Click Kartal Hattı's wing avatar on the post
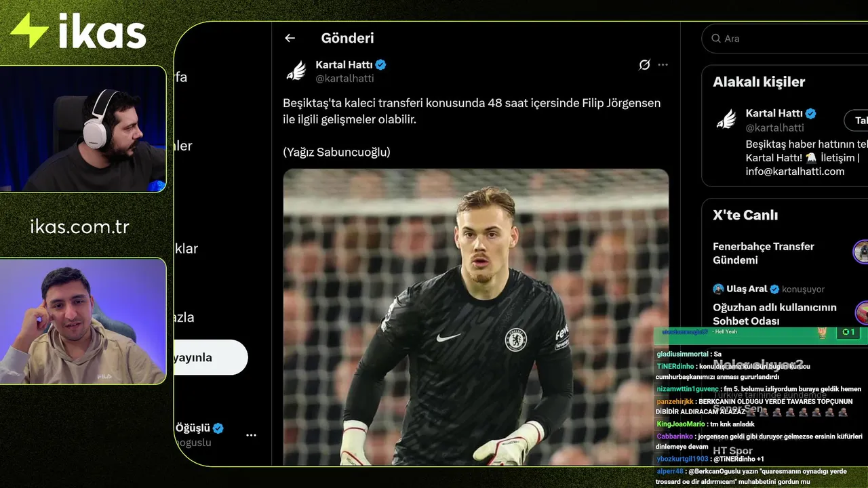 click(x=296, y=70)
